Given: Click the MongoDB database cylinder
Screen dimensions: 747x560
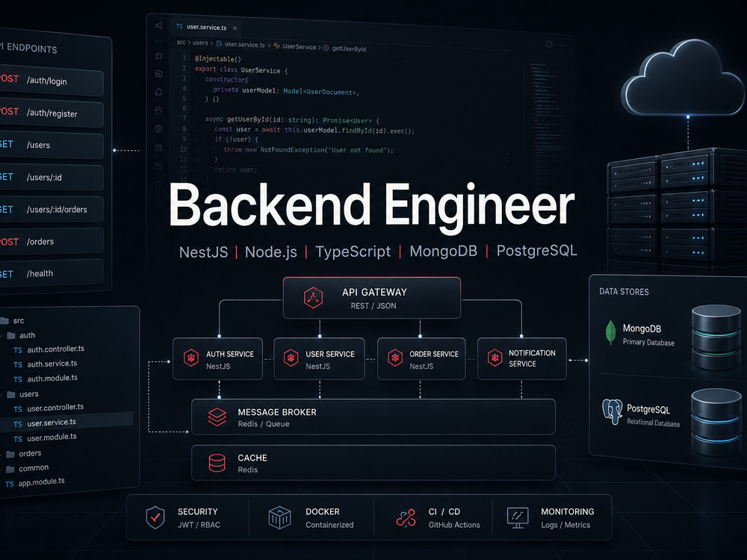Looking at the screenshot, I should [x=716, y=337].
